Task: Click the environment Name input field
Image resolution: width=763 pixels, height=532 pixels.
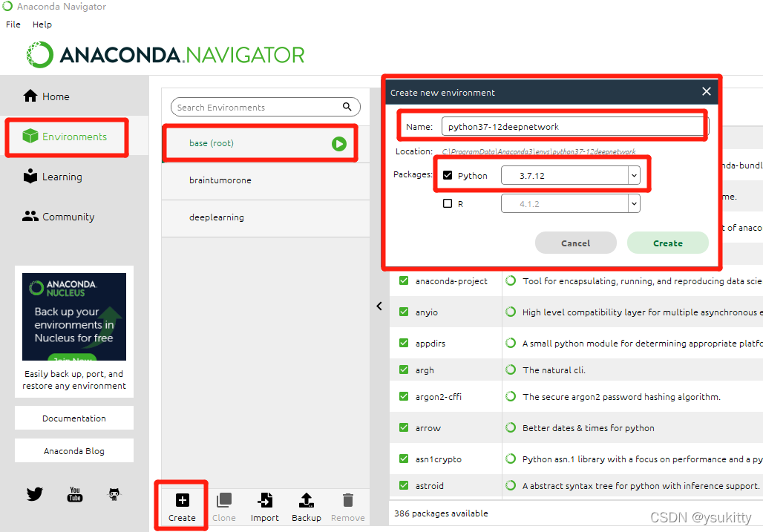Action: pos(575,126)
